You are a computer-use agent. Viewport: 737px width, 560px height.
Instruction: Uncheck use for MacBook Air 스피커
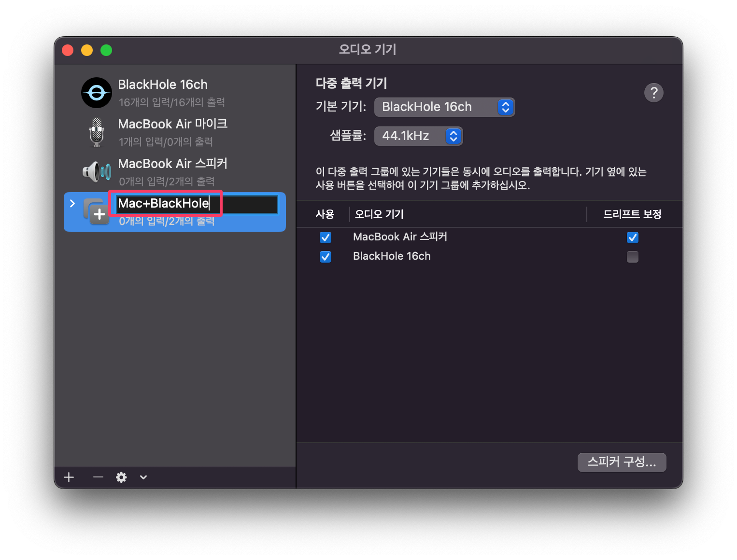[x=326, y=237]
